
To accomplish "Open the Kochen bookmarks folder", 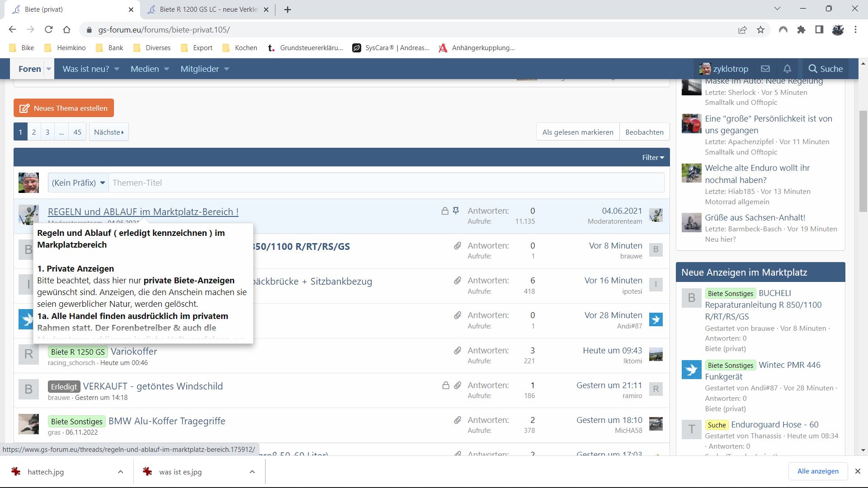I will 241,48.
